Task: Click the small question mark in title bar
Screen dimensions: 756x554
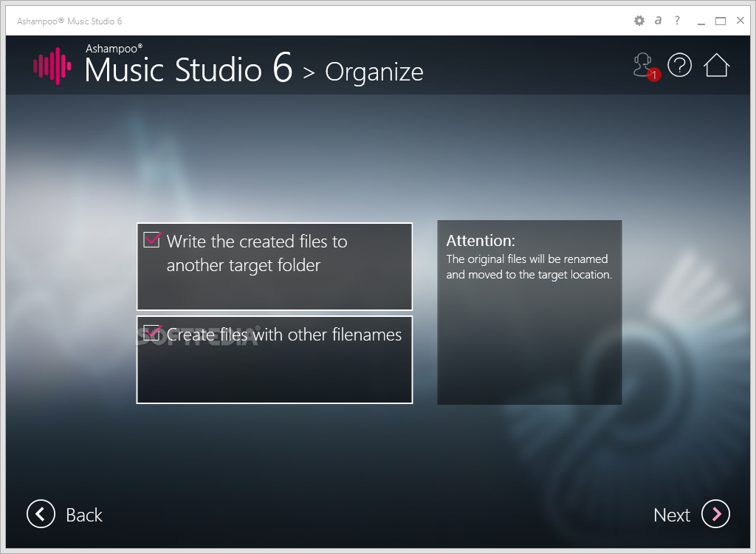Action: pyautogui.click(x=677, y=20)
